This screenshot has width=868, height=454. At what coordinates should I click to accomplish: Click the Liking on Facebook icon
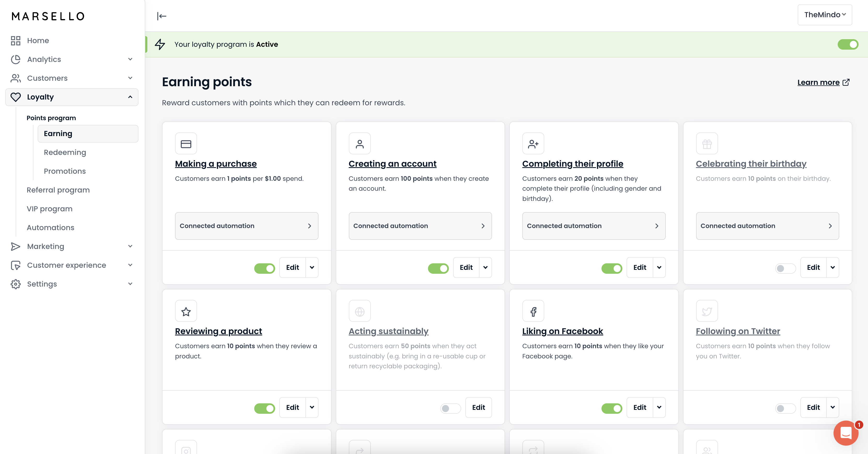[533, 312]
